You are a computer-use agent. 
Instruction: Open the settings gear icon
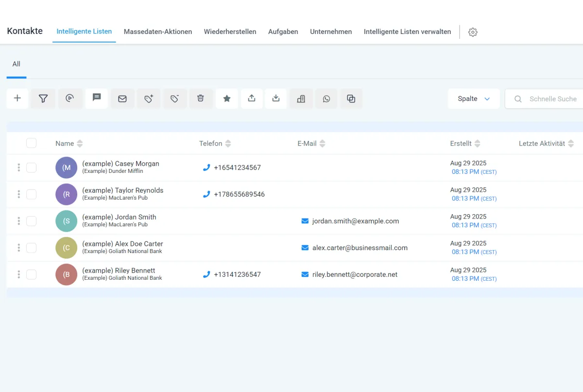(x=473, y=32)
